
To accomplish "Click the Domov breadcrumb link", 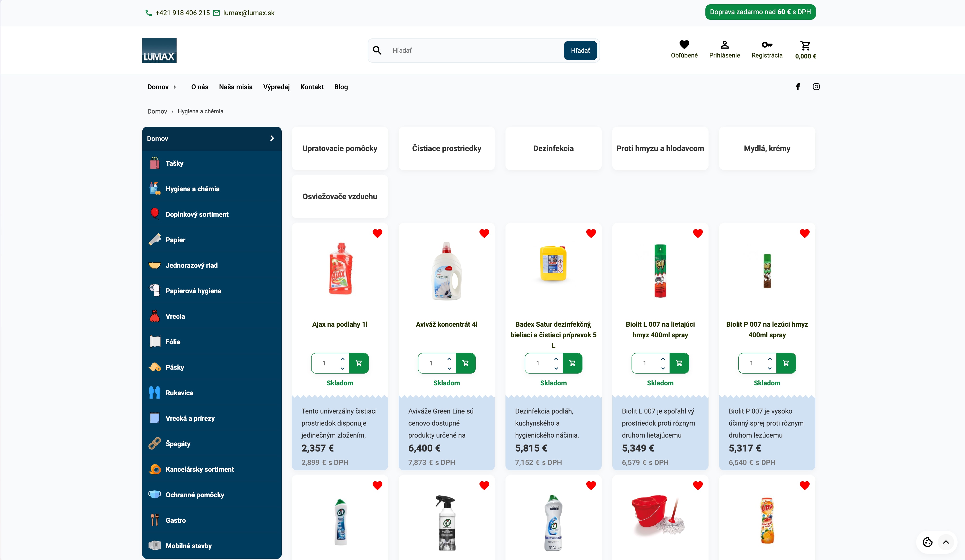I will click(157, 111).
